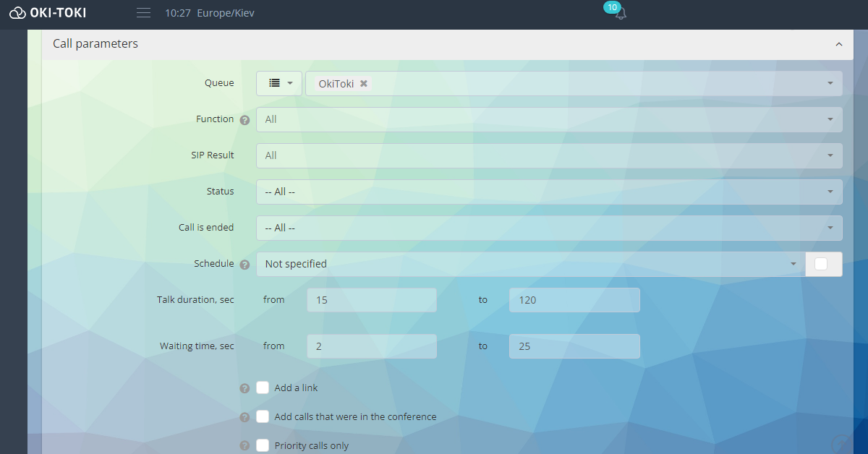Click help icon beside Priority calls only
The width and height of the screenshot is (868, 454).
pyautogui.click(x=244, y=445)
